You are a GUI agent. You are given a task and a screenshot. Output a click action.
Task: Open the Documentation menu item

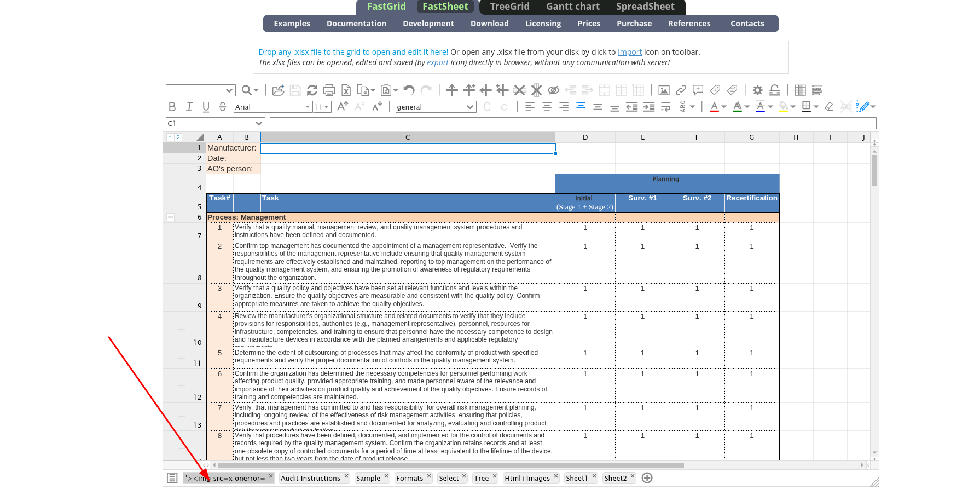click(356, 24)
